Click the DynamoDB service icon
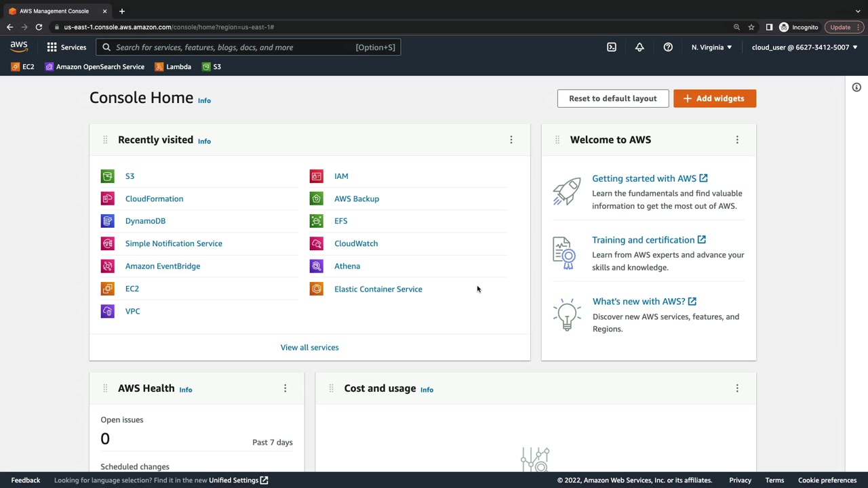This screenshot has width=868, height=488. 107,221
